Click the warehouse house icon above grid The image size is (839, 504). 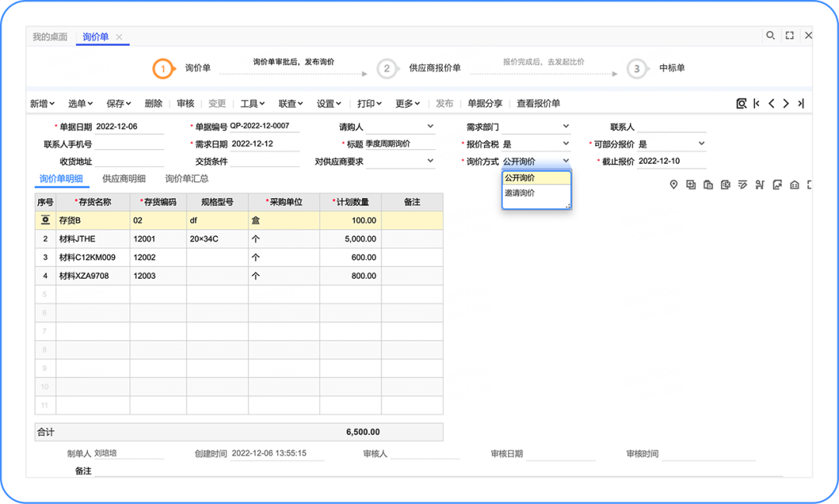794,185
